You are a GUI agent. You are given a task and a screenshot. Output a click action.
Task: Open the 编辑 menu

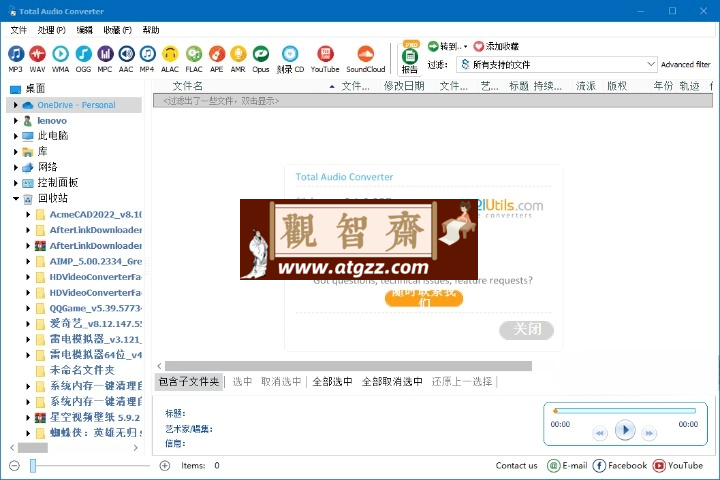click(x=84, y=30)
